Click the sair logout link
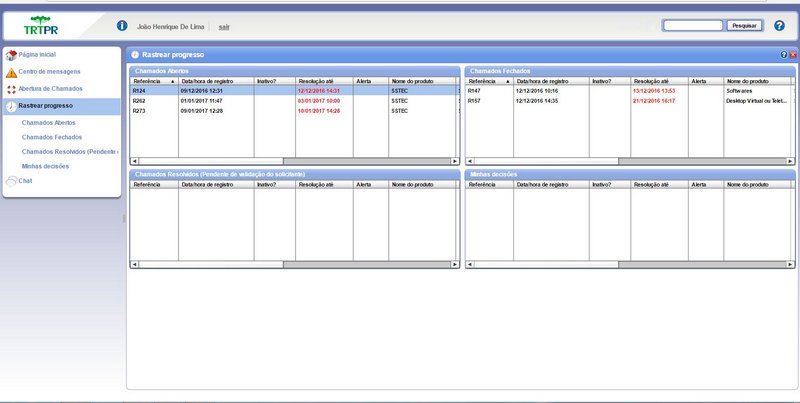This screenshot has height=403, width=800. pyautogui.click(x=225, y=26)
